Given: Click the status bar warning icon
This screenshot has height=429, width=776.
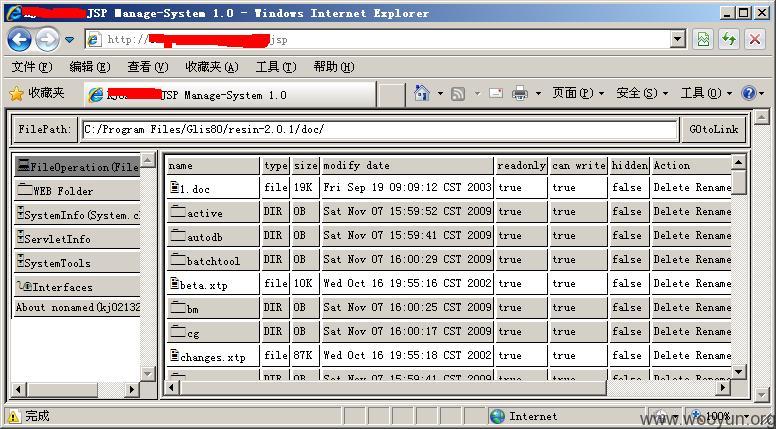Looking at the screenshot, I should tap(14, 416).
